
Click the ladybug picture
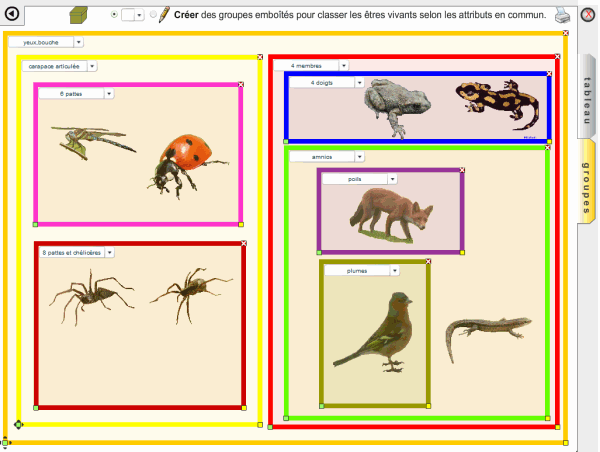click(x=188, y=166)
